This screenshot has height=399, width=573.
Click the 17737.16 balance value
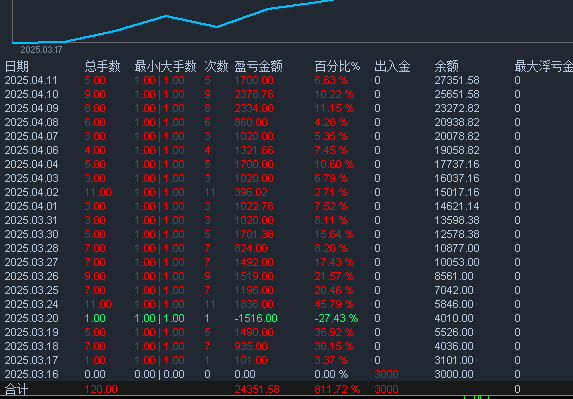457,164
